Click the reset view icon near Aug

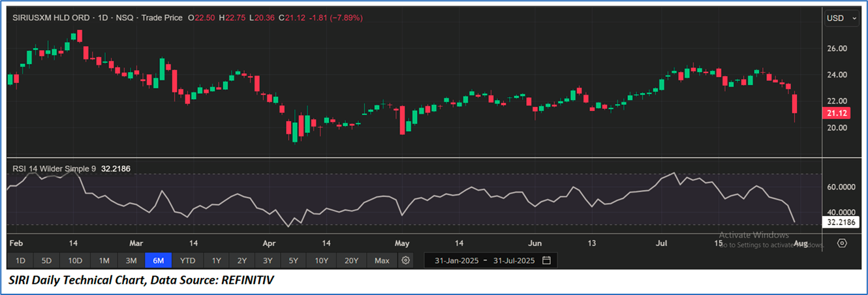tap(842, 243)
